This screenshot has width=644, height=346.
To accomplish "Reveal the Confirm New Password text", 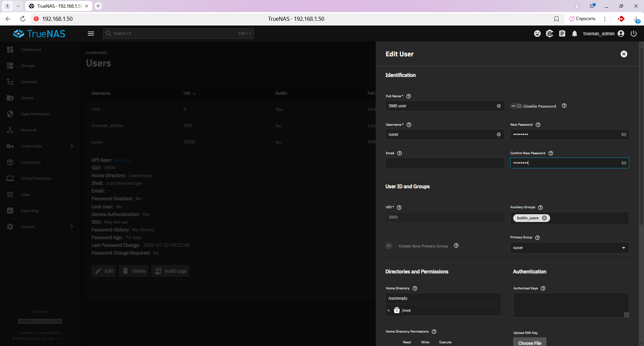I will [x=624, y=163].
